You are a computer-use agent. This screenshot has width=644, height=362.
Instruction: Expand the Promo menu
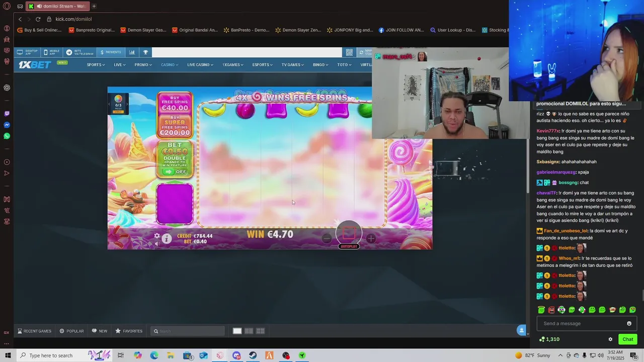(143, 65)
